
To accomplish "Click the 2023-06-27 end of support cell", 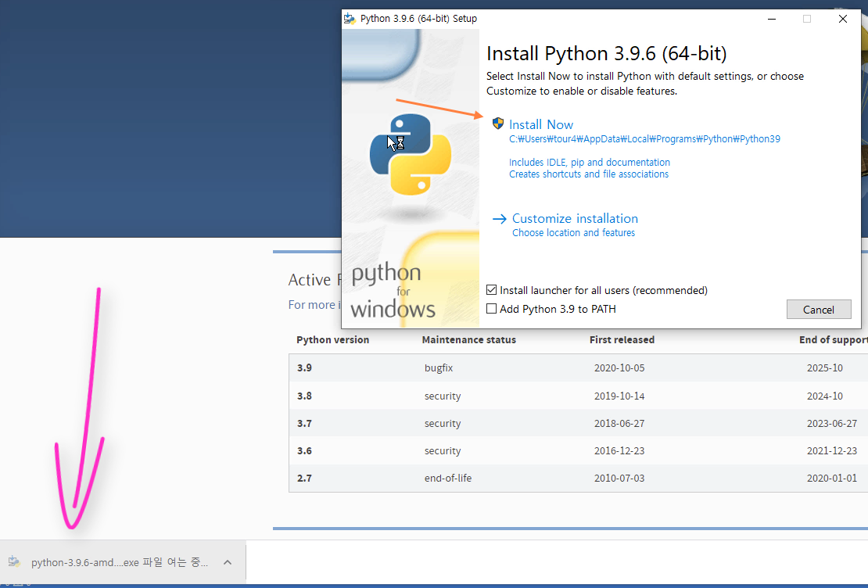I will 832,424.
